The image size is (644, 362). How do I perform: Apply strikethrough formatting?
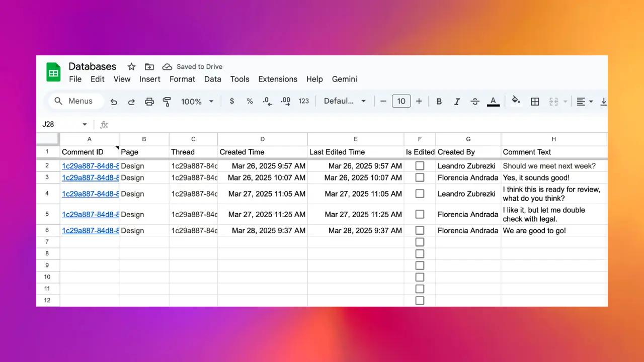point(475,102)
